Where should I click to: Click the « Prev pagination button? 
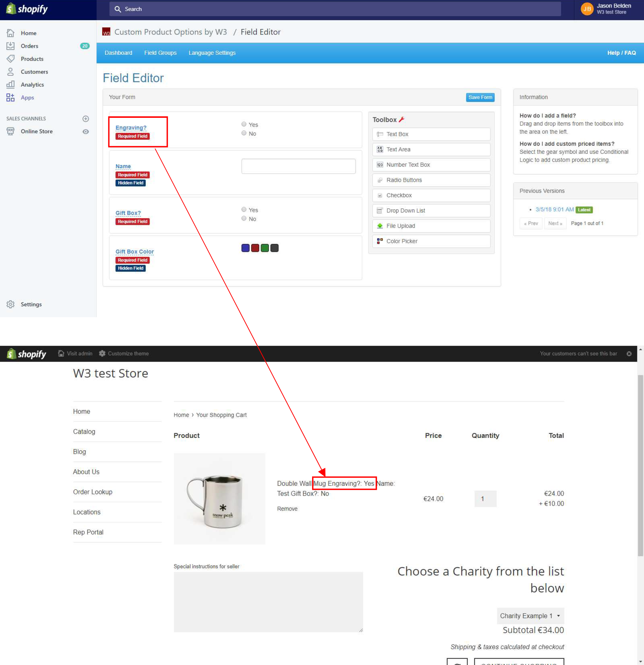point(531,223)
